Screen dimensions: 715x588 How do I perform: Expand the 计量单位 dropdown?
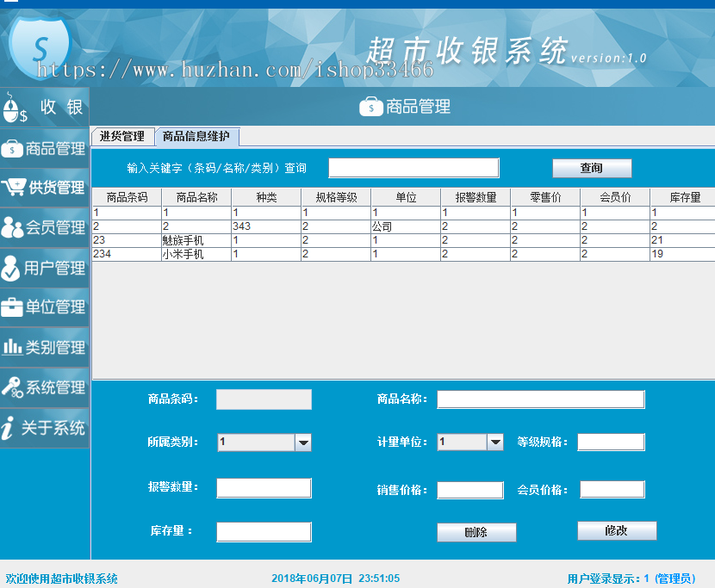click(x=494, y=443)
